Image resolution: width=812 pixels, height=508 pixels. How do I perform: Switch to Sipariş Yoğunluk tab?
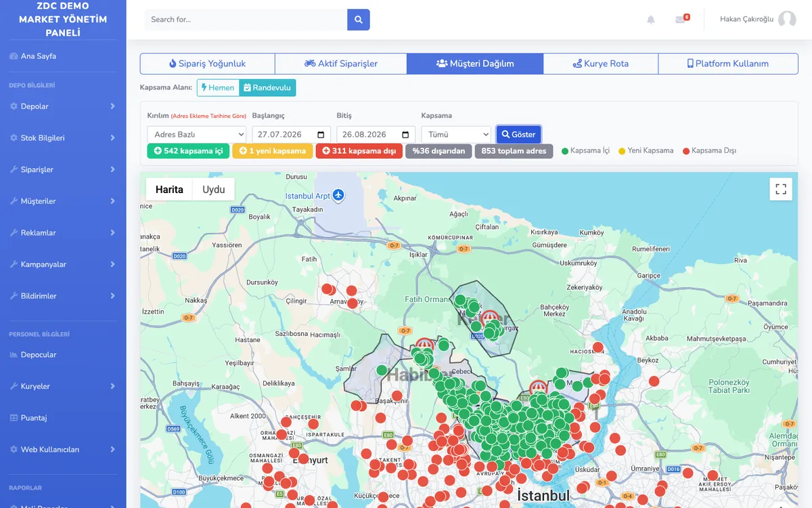(x=207, y=64)
